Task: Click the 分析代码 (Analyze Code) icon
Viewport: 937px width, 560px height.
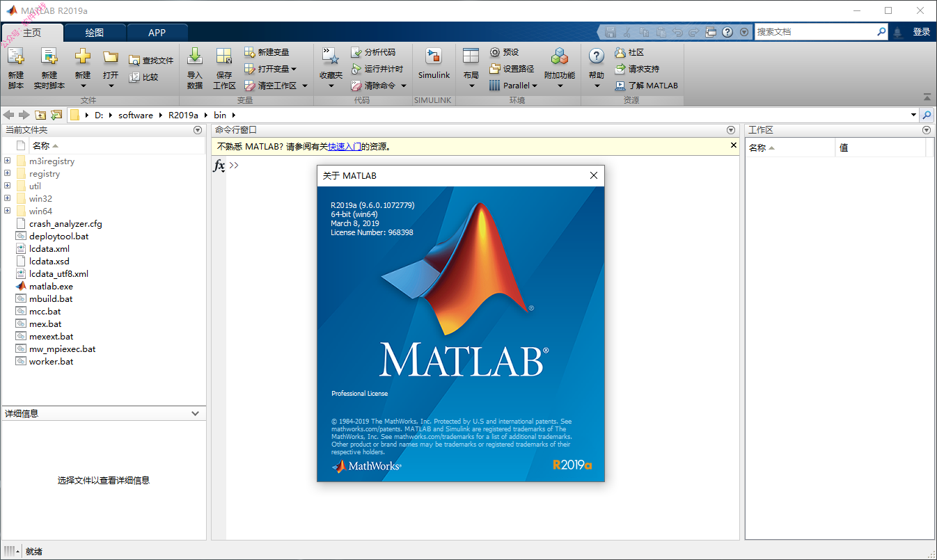Action: [356, 52]
